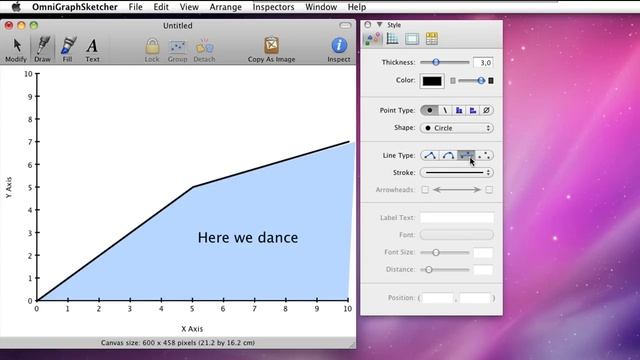This screenshot has width=640, height=360.
Task: Click the lightest opacity square icon
Action: (x=453, y=81)
